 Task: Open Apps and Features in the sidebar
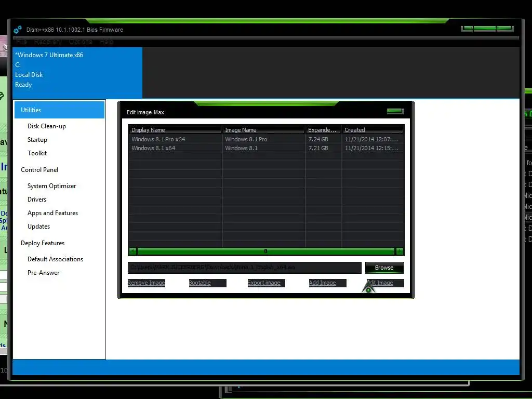click(52, 213)
